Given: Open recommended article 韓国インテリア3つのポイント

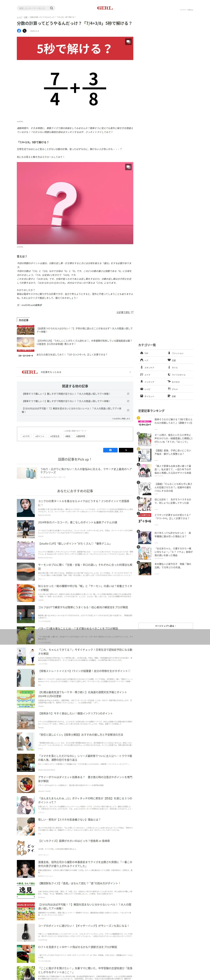Looking at the screenshot, I should (x=75, y=720).
